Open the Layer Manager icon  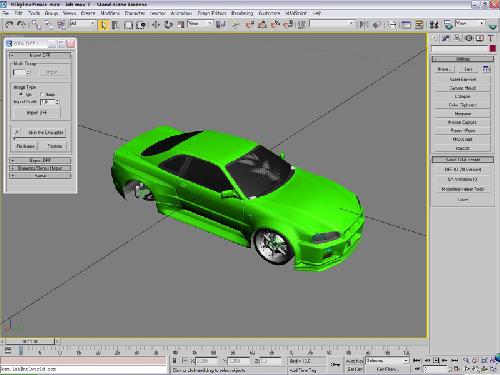coord(392,25)
